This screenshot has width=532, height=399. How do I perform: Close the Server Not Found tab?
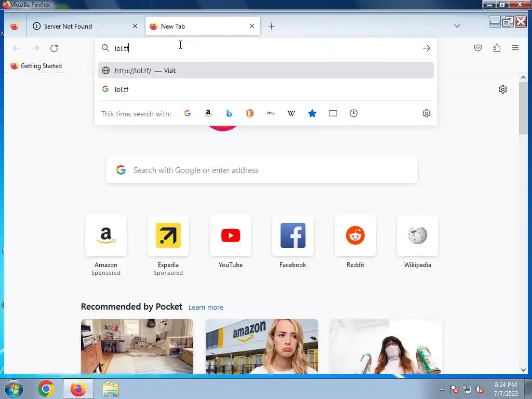tap(135, 26)
